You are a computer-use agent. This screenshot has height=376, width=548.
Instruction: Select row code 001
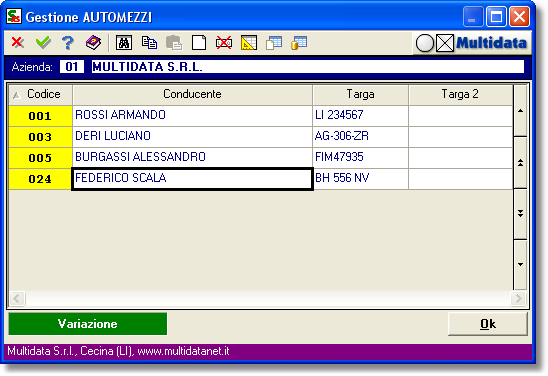tap(40, 116)
